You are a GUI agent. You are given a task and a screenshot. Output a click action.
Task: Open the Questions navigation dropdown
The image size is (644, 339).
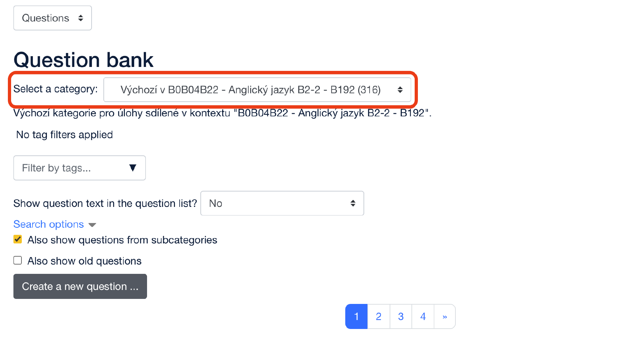click(x=53, y=18)
